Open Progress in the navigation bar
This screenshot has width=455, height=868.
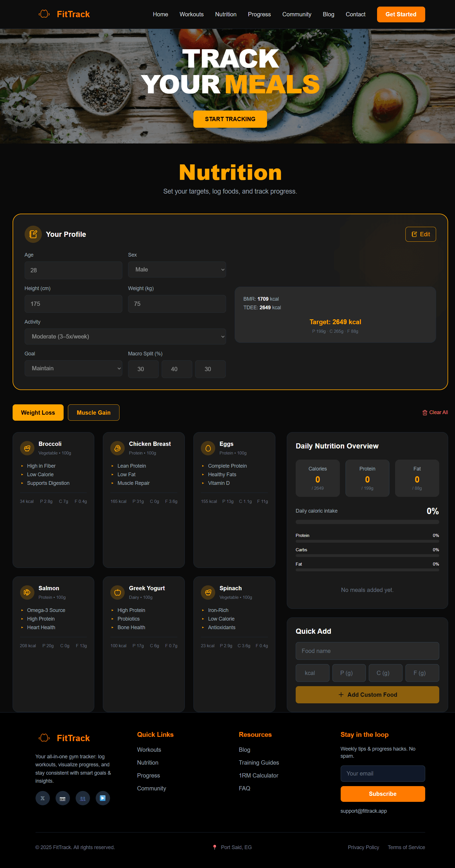click(259, 14)
